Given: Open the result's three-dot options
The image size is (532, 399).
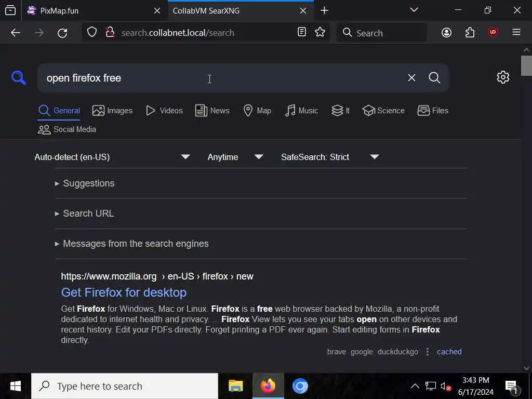Looking at the screenshot, I should click(428, 352).
